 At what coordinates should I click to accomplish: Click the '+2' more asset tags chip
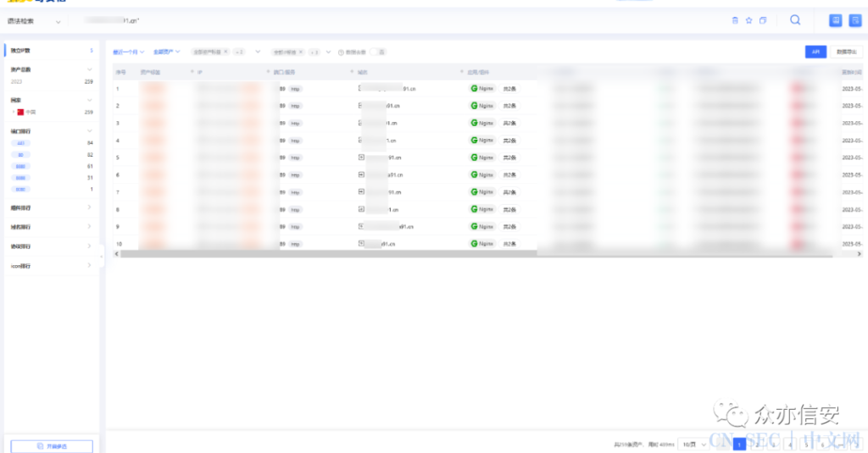[239, 52]
